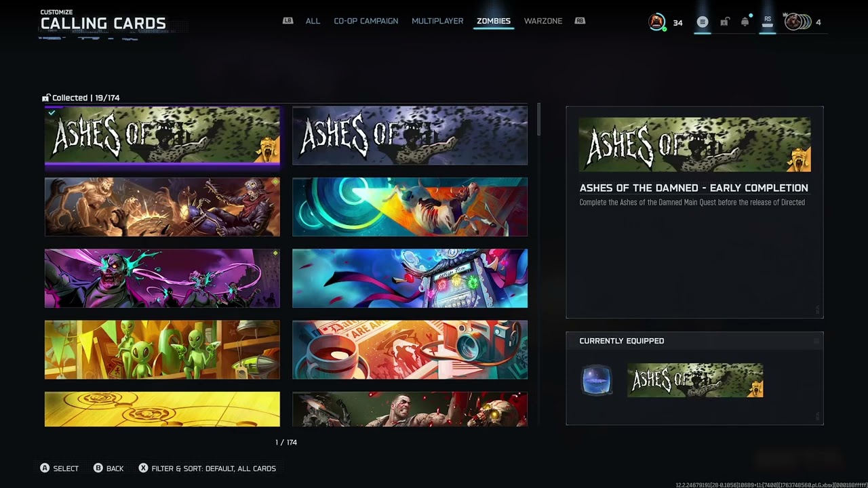Select the magenta zombie tentacle calling card

[x=162, y=278]
